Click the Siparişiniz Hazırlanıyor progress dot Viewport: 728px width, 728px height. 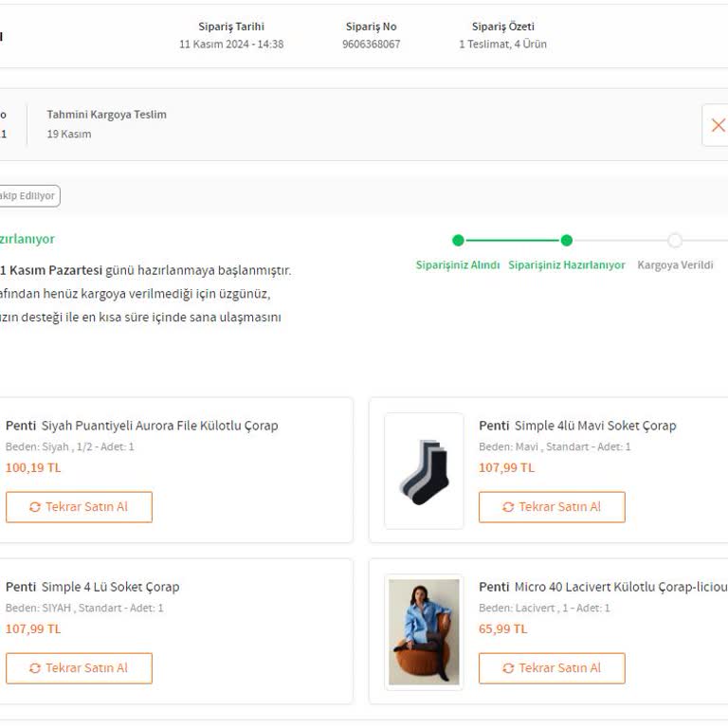click(567, 240)
